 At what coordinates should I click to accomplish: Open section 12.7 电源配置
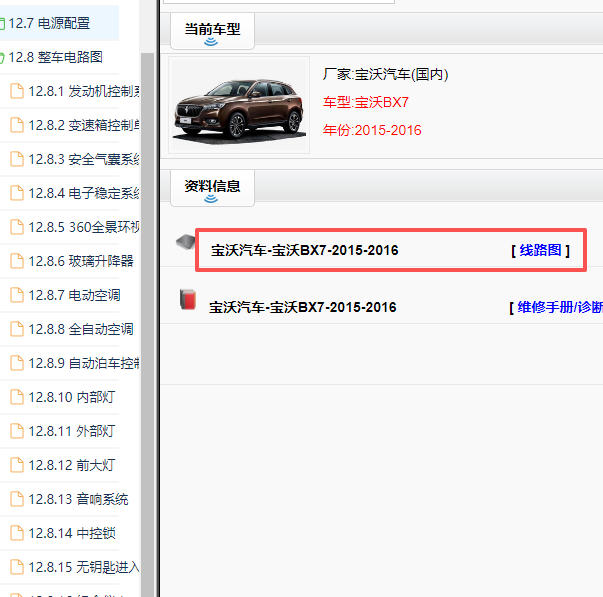click(x=49, y=23)
